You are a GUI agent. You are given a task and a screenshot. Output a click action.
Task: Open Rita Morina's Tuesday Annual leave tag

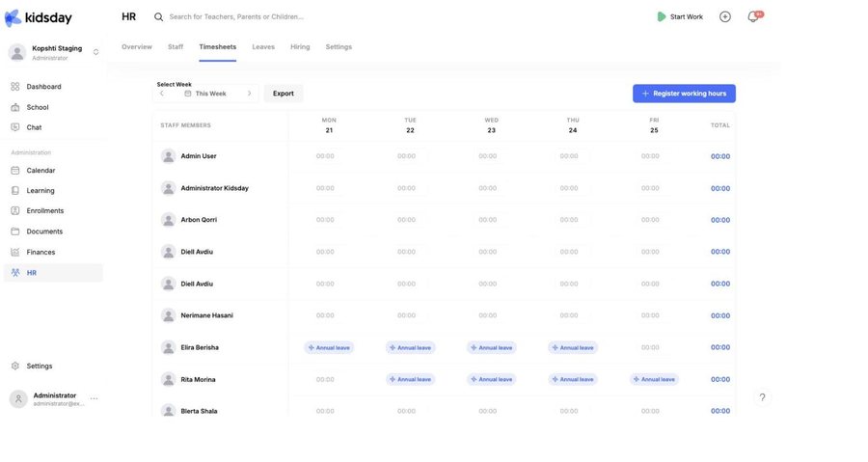[410, 380]
